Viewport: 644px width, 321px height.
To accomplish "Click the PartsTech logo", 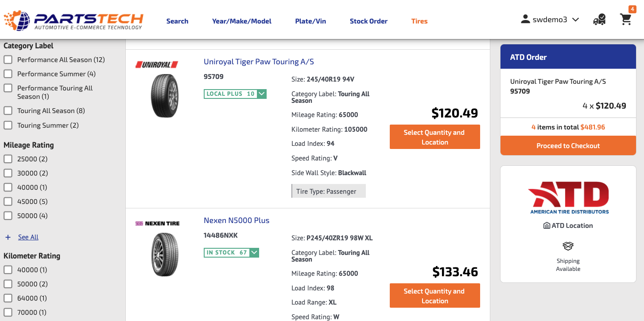I will 74,20.
